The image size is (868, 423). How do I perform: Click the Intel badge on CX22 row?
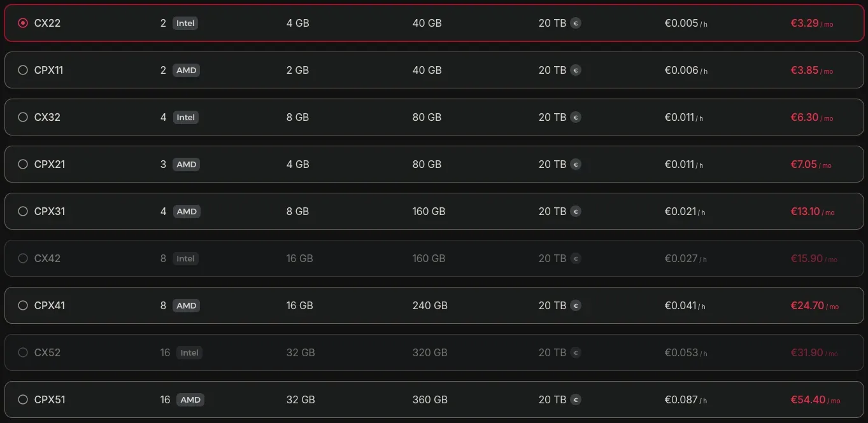(185, 23)
